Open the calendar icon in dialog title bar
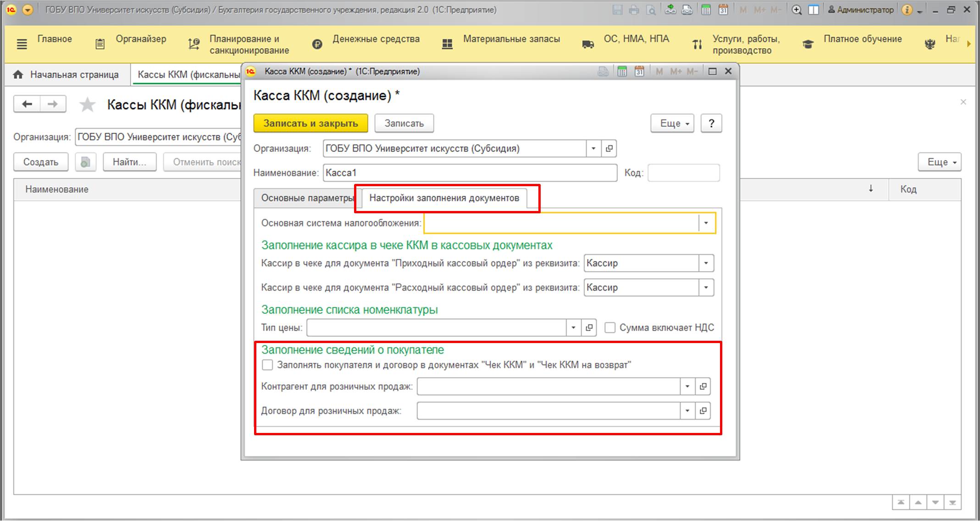Screen dimensions: 980x521 (639, 72)
